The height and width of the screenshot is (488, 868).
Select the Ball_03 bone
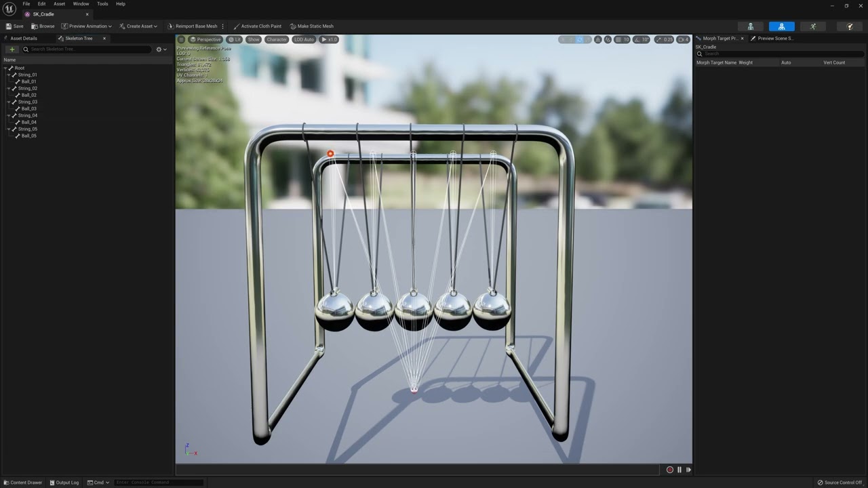[28, 108]
